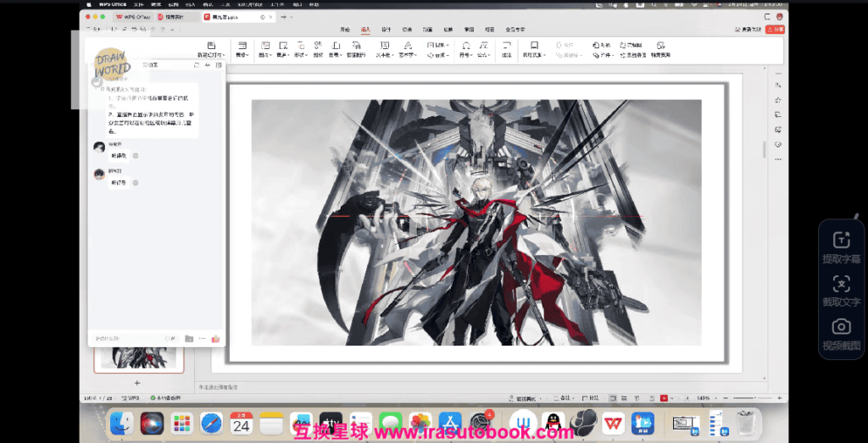The image size is (868, 443).
Task: Switch to Normal view in status bar
Action: pyautogui.click(x=613, y=398)
